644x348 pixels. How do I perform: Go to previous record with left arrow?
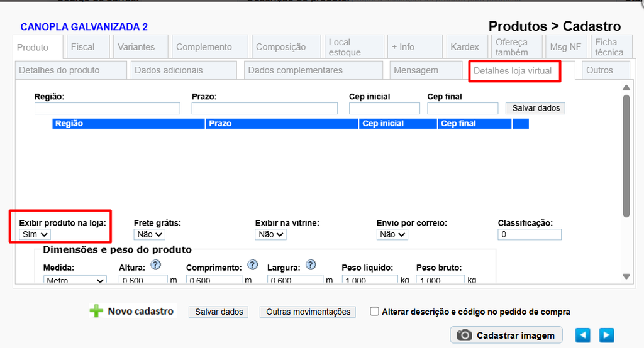pyautogui.click(x=582, y=335)
